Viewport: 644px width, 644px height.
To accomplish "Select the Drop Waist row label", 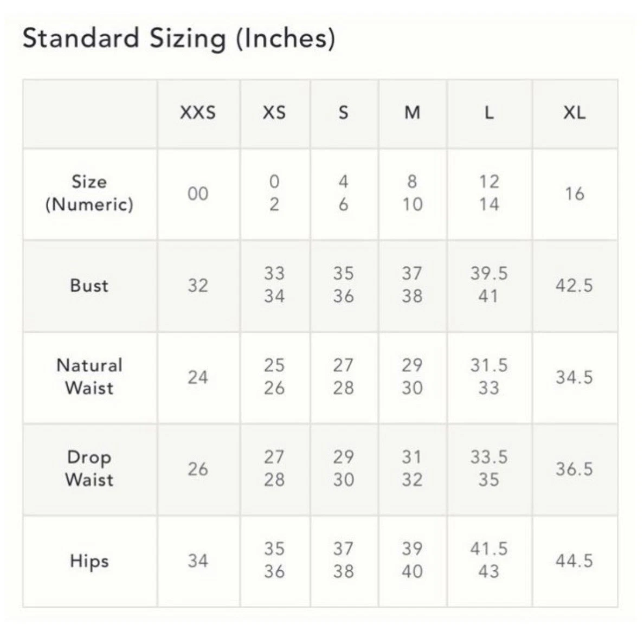I will (x=89, y=468).
